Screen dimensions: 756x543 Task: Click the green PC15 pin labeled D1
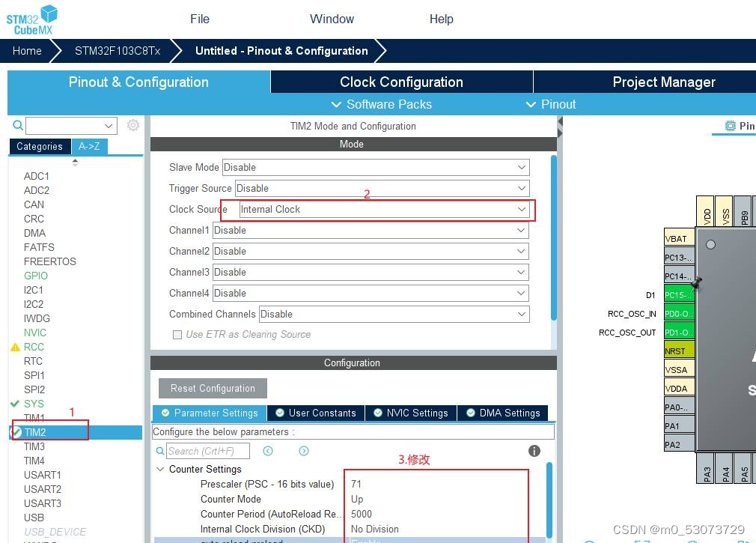click(680, 294)
